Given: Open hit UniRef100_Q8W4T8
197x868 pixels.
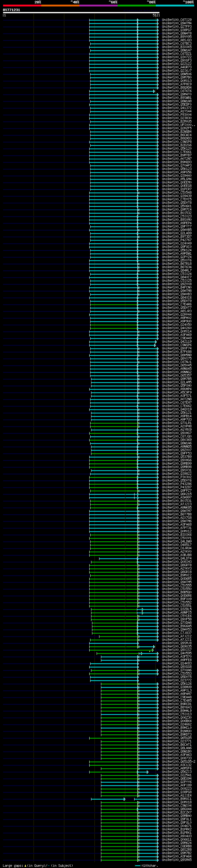Looking at the screenshot, I should click(x=177, y=33).
